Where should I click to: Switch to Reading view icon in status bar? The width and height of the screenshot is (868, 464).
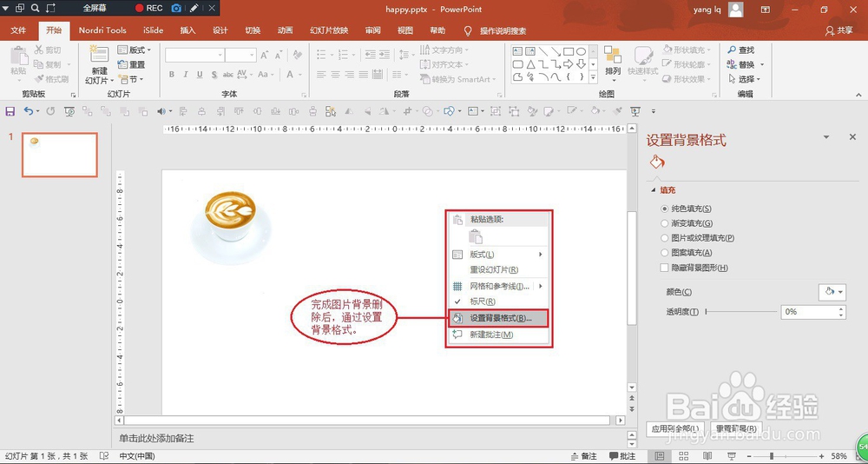707,455
